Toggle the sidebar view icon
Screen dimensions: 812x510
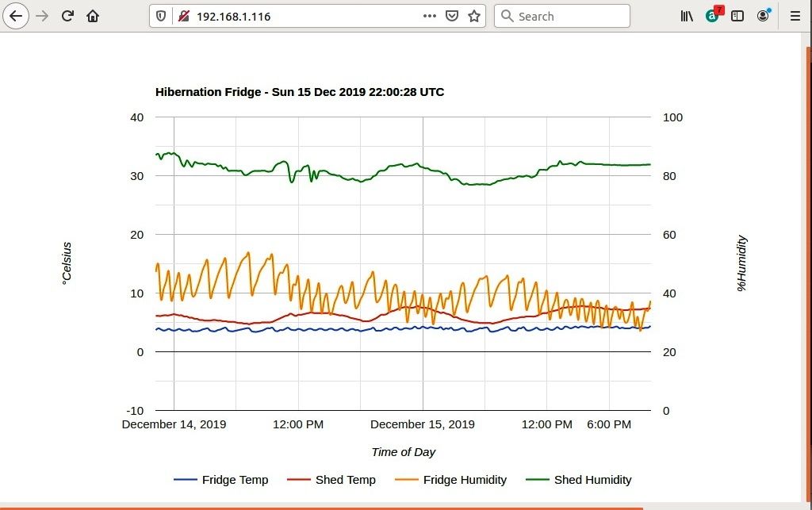click(x=737, y=16)
